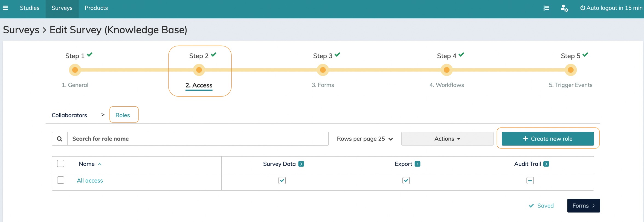Click the Search for role name field
This screenshot has width=644, height=222.
point(198,139)
